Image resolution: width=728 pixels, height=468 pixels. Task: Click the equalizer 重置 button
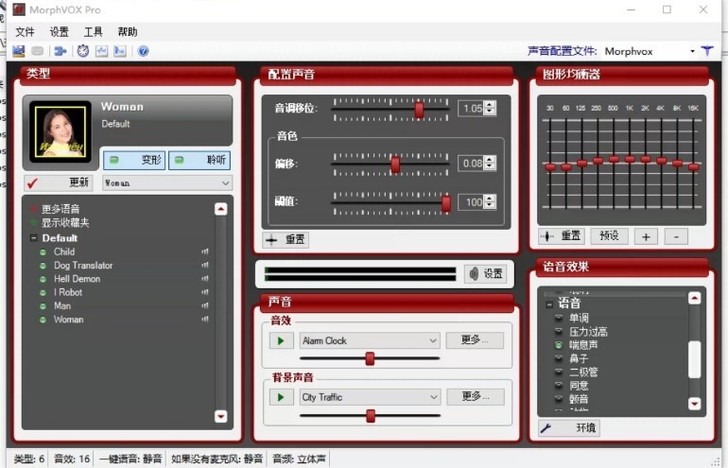click(x=561, y=236)
